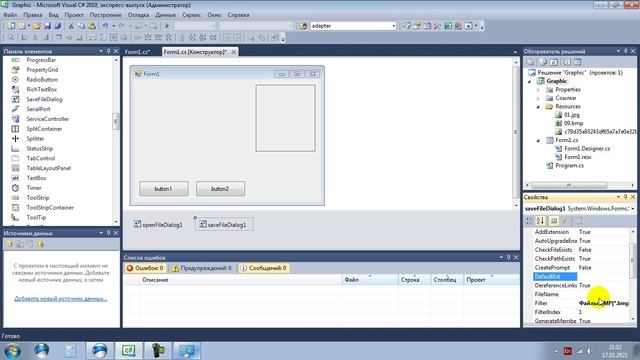Pick SplitContainer from the toolbox
Screen dimensions: 640x360
tap(44, 129)
